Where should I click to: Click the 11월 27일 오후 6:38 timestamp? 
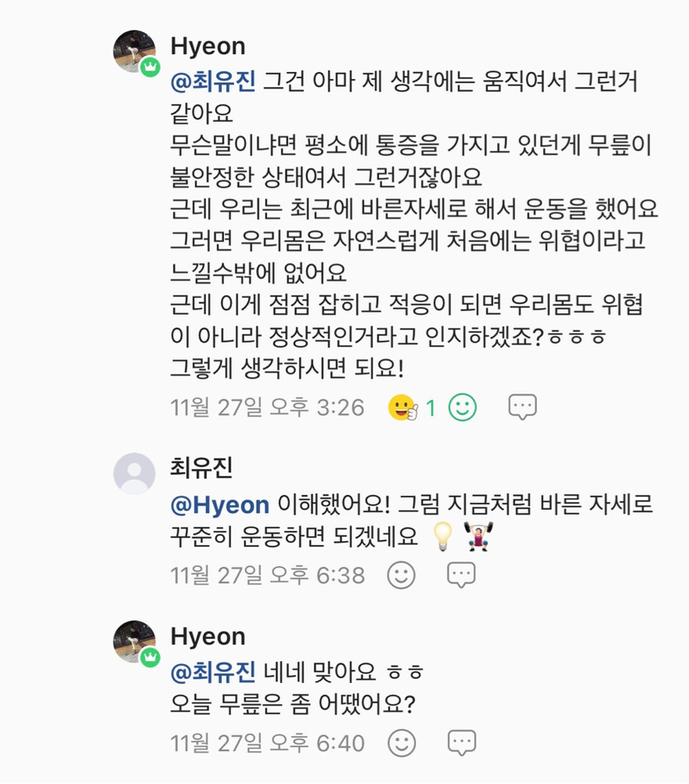(x=267, y=575)
